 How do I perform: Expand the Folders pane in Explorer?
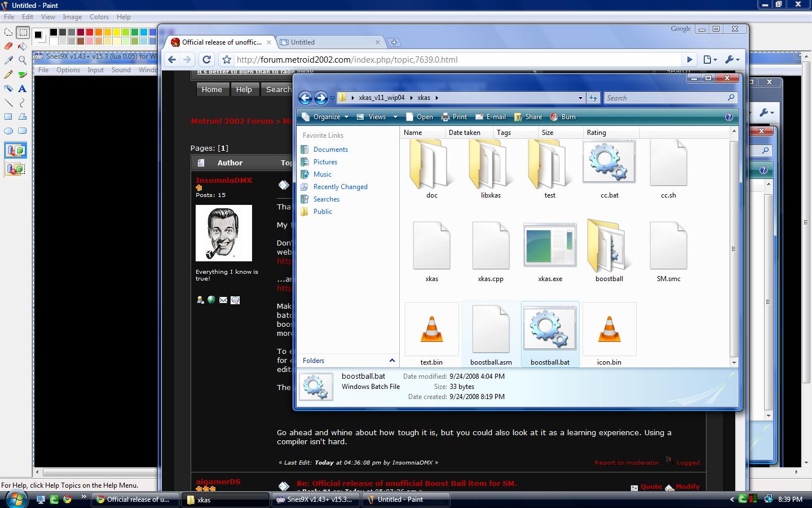tap(392, 361)
